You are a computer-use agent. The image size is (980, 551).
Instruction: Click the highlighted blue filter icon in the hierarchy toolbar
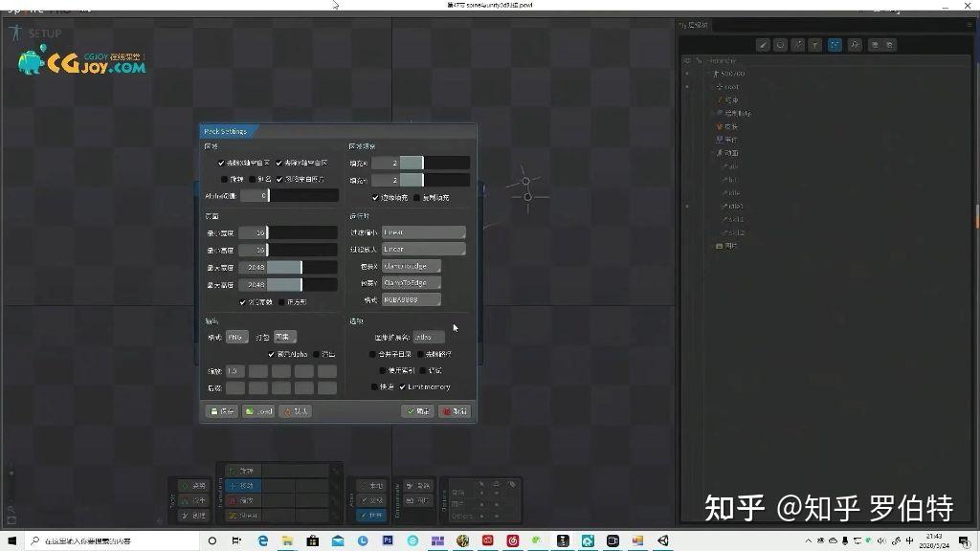click(x=835, y=45)
